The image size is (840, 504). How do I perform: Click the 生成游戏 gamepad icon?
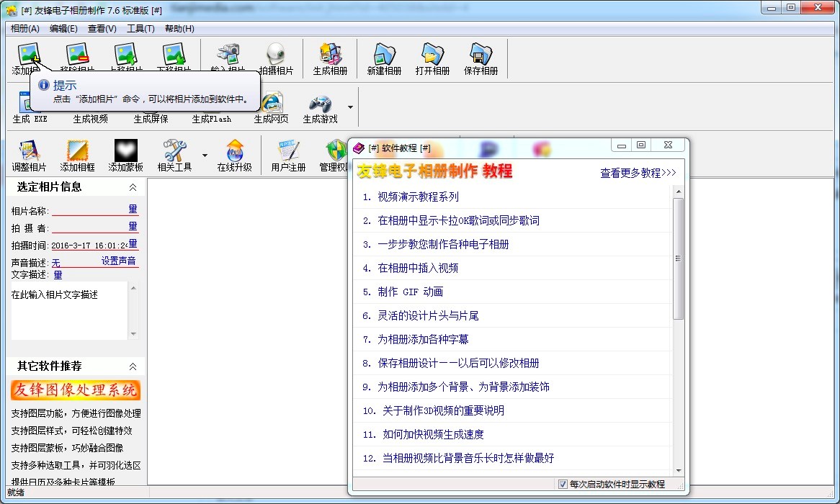(321, 102)
